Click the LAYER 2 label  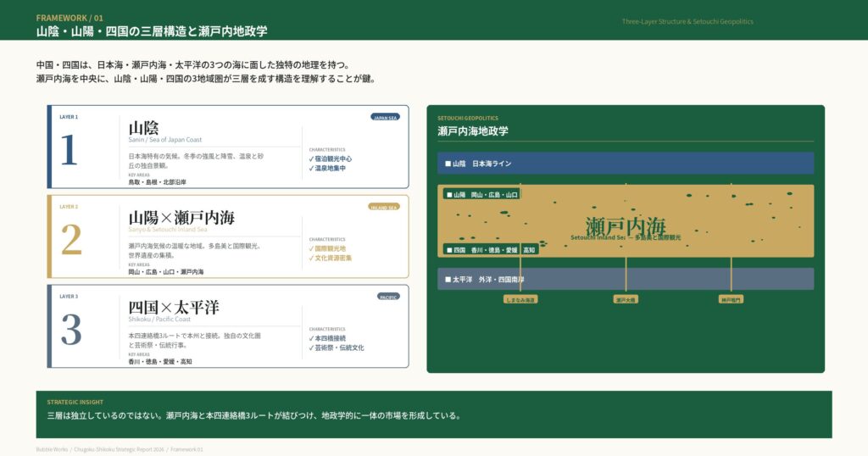point(69,207)
